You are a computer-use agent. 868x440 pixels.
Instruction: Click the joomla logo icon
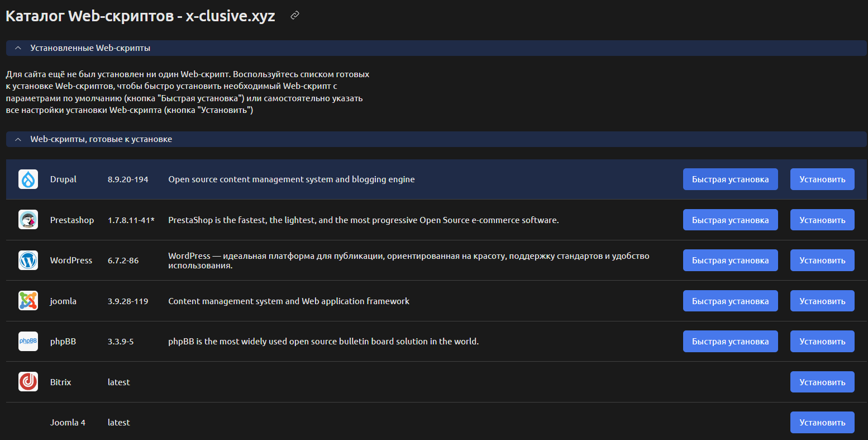pos(28,301)
